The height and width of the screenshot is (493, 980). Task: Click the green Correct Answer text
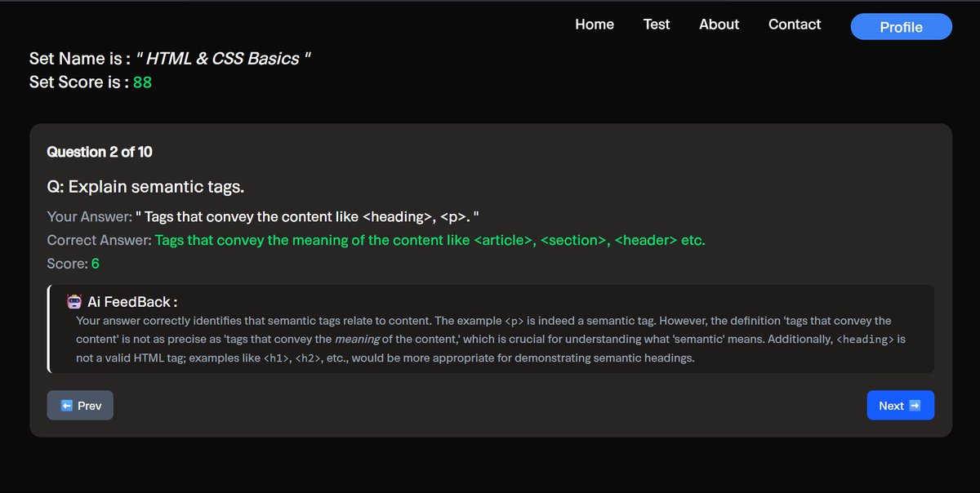(430, 240)
